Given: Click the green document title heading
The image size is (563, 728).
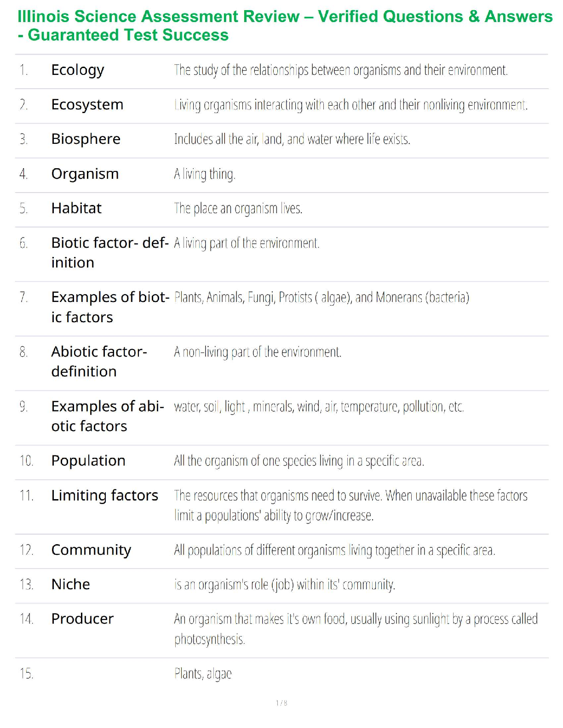Looking at the screenshot, I should click(x=285, y=26).
